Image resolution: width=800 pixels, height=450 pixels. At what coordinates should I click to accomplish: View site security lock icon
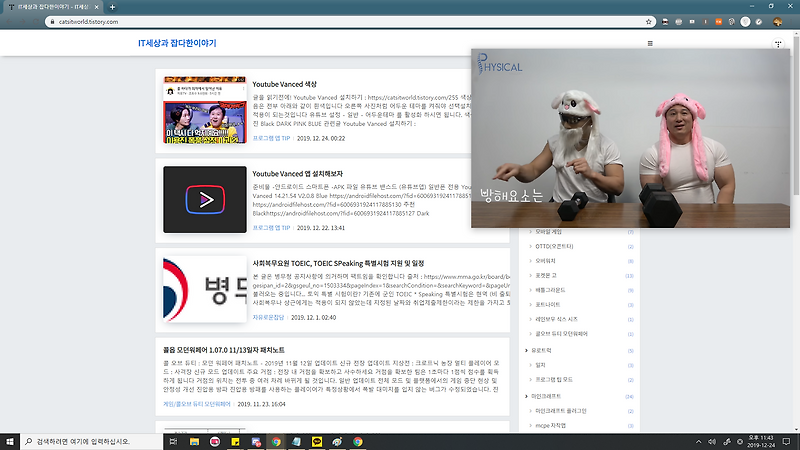point(52,21)
